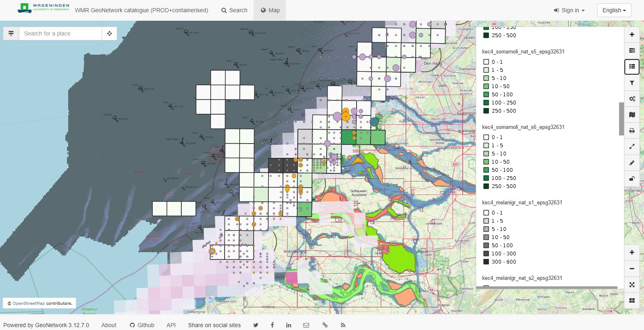Select the Map tab in the navbar

point(270,10)
